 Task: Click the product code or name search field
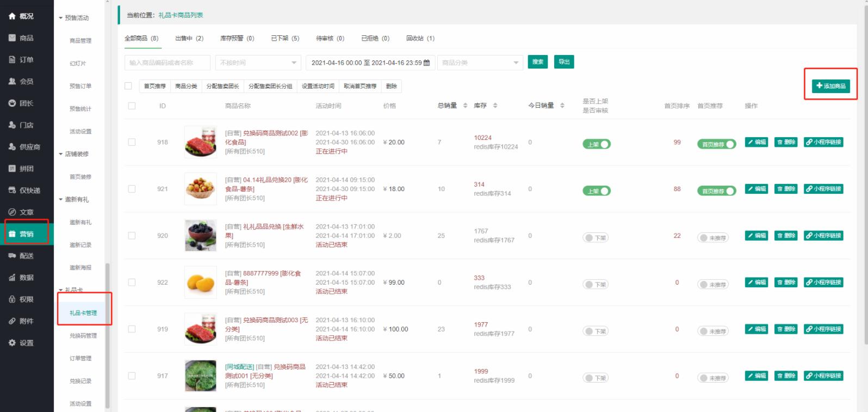pos(168,63)
